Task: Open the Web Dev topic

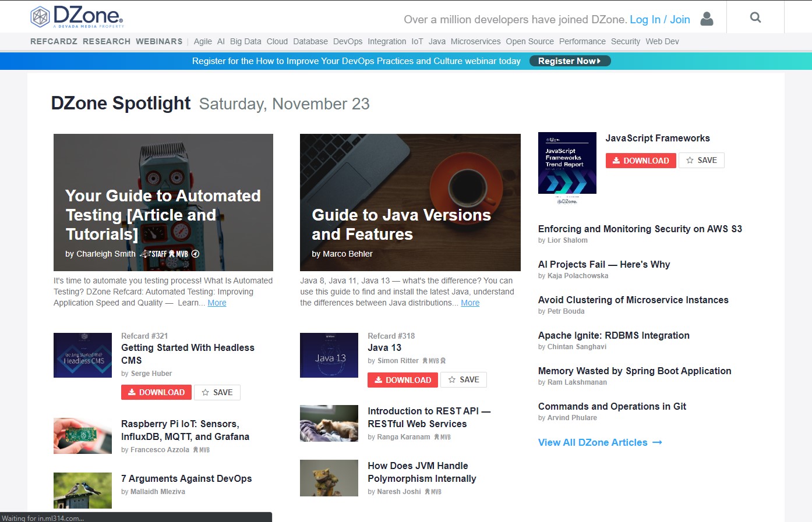Action: click(662, 41)
